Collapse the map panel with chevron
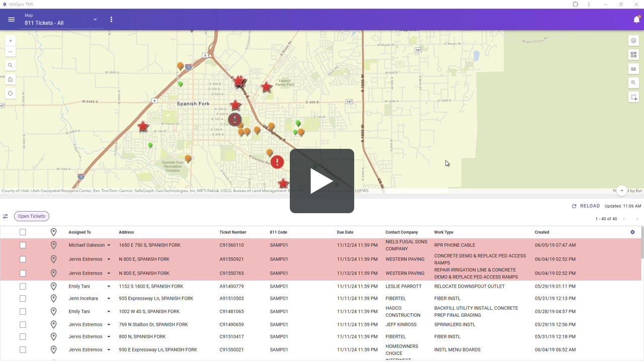Image resolution: width=644 pixels, height=362 pixels. (622, 191)
